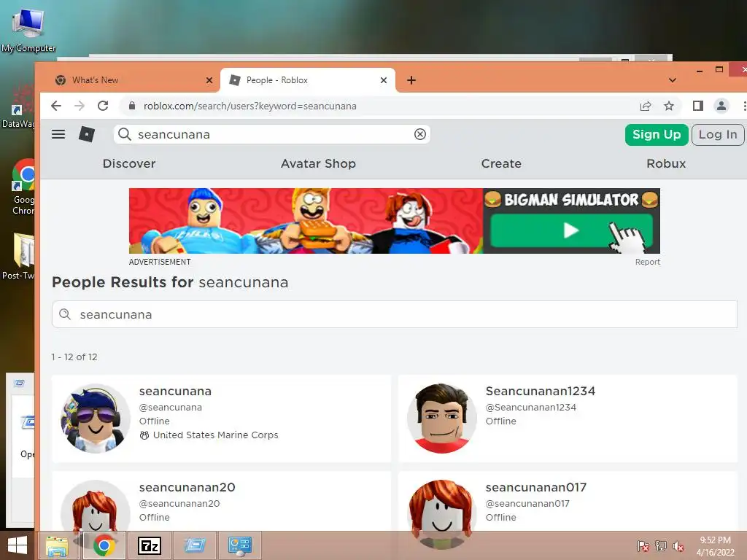747x560 pixels.
Task: Open My Computer desktop icon
Action: [x=28, y=29]
